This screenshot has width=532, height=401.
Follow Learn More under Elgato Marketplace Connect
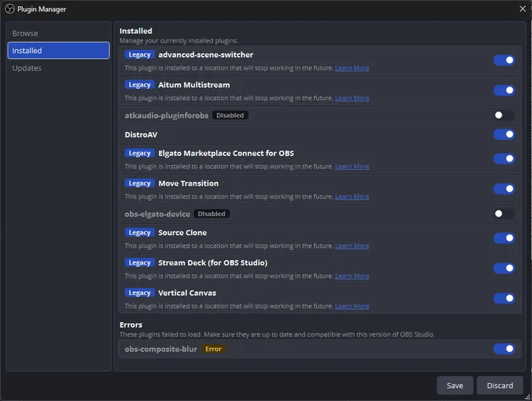click(352, 167)
